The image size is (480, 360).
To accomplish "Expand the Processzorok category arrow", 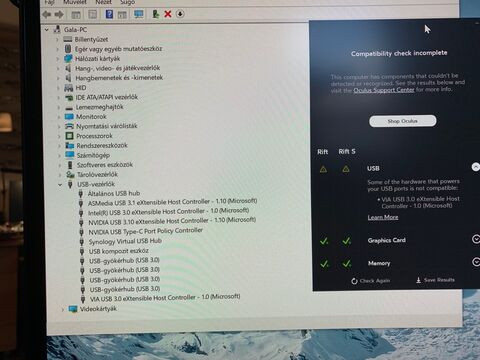I will 59,136.
